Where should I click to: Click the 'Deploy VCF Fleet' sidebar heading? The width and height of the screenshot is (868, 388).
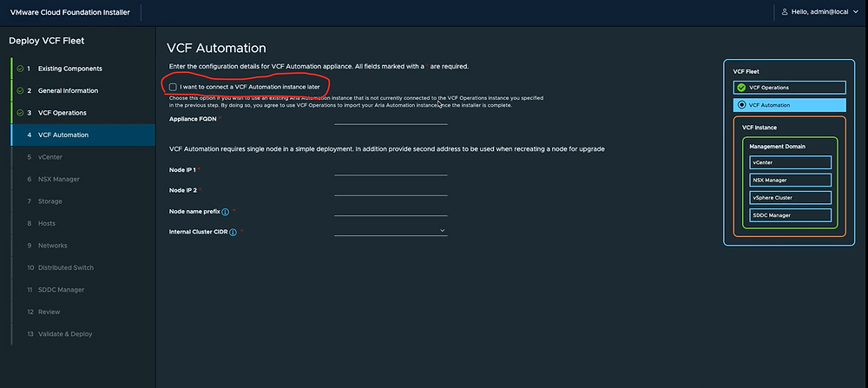tap(47, 41)
